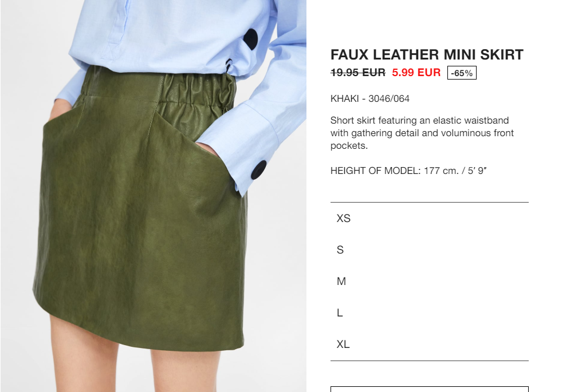Click the KHAKI - 3046/064 reference text

[x=370, y=98]
